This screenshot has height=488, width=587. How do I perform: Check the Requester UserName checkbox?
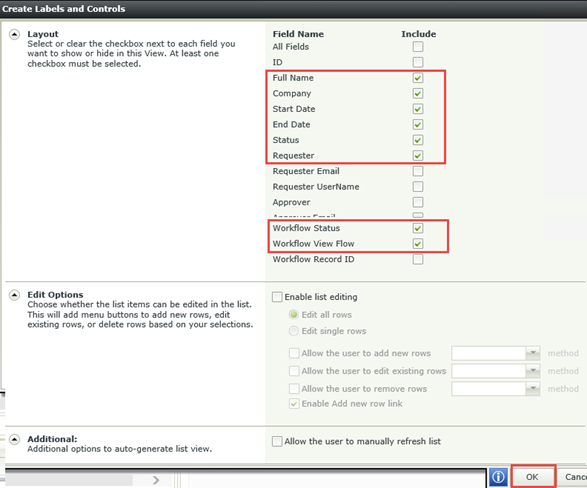(418, 186)
